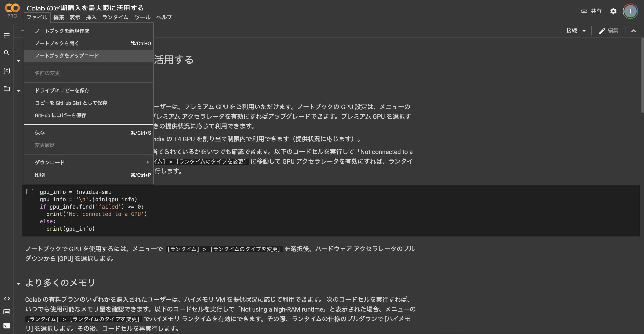Screen dimensions: 644x334
Task: Open the 表示 menu
Action: tap(75, 17)
